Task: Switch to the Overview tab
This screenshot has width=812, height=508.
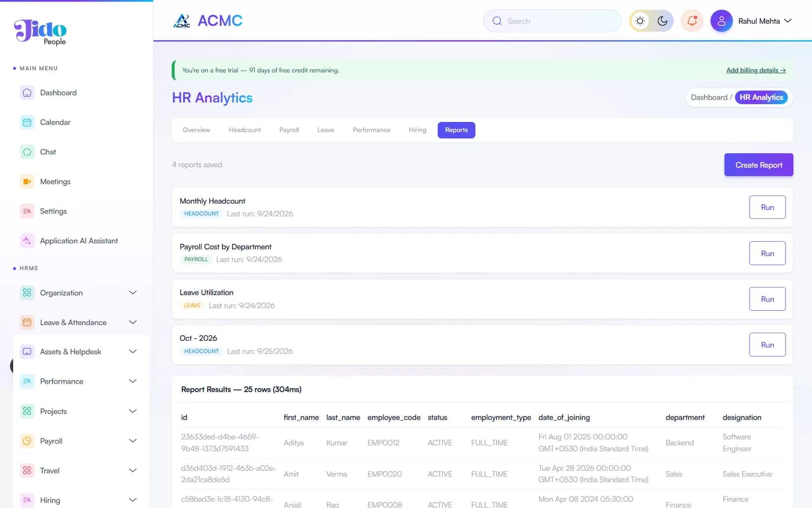Action: pyautogui.click(x=196, y=130)
